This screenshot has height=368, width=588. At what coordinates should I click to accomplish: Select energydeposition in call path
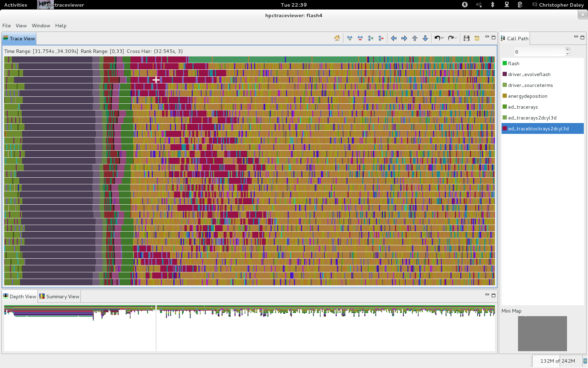(x=542, y=96)
